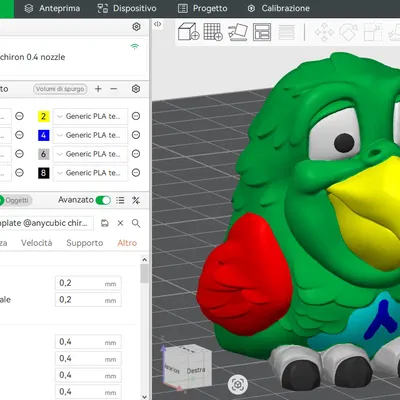This screenshot has height=400, width=400.
Task: Click the reset camera view icon
Action: pos(238,385)
